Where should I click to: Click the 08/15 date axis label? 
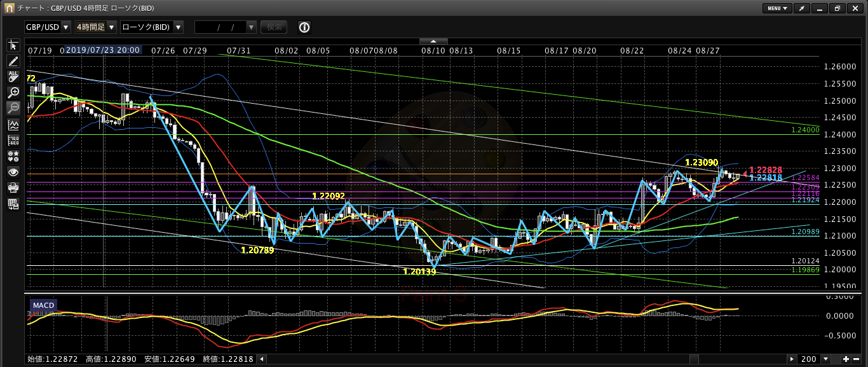(x=509, y=50)
